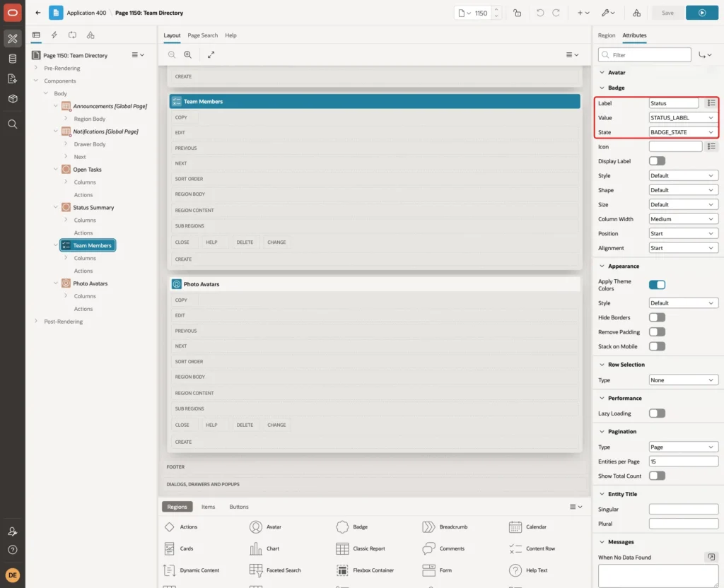724x588 pixels.
Task: Open the Shared Components icon in toolbar
Action: click(x=636, y=13)
